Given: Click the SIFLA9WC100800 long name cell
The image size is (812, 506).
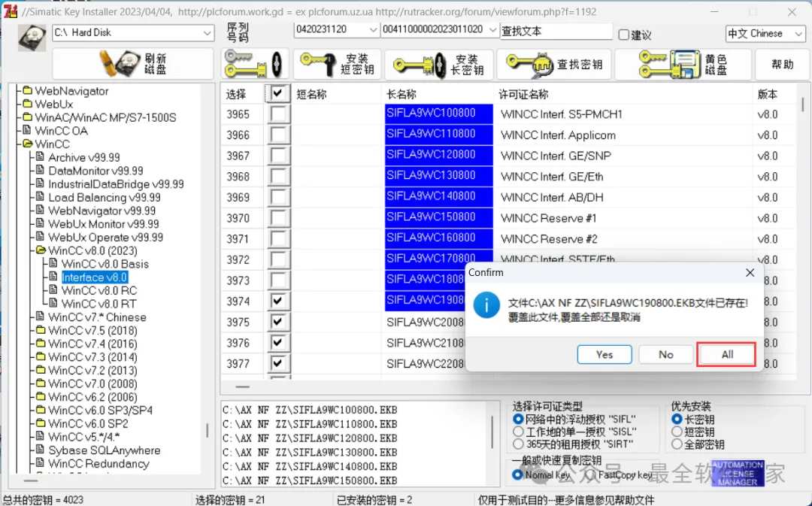Looking at the screenshot, I should coord(438,114).
